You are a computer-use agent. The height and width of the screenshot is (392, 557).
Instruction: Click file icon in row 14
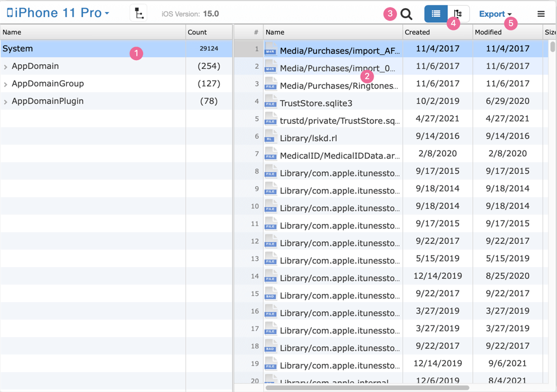[271, 276]
